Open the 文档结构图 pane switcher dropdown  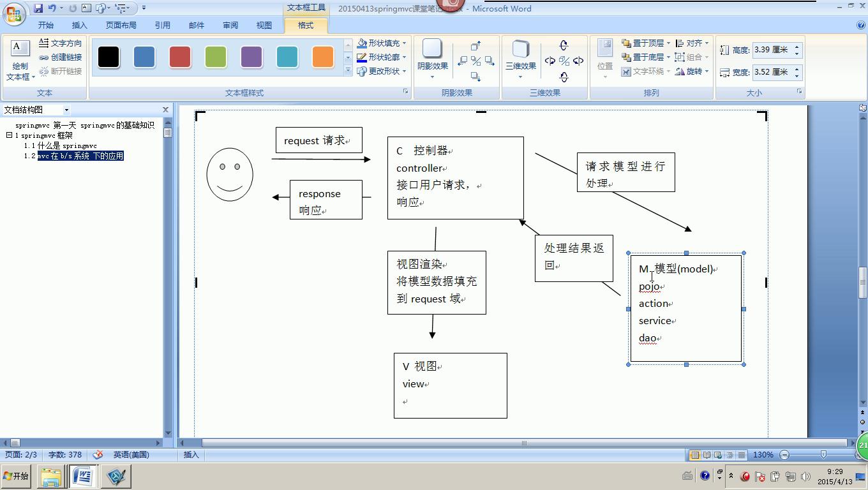(x=66, y=110)
